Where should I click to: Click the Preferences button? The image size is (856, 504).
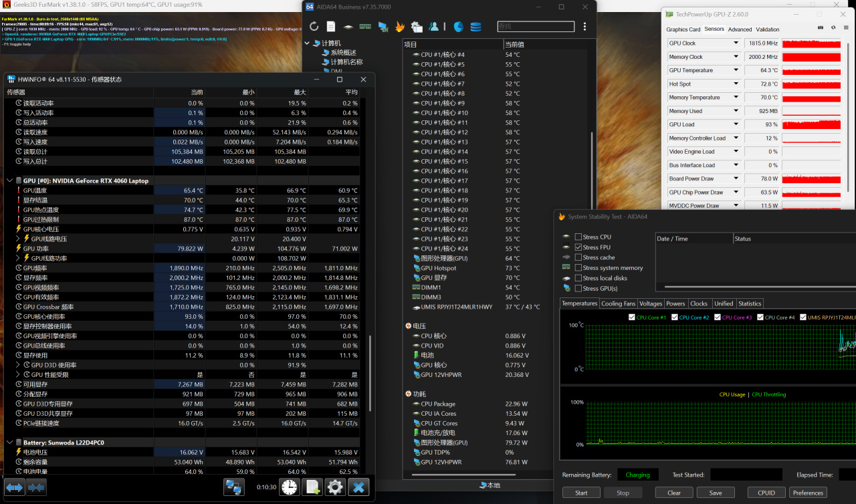[x=808, y=493]
